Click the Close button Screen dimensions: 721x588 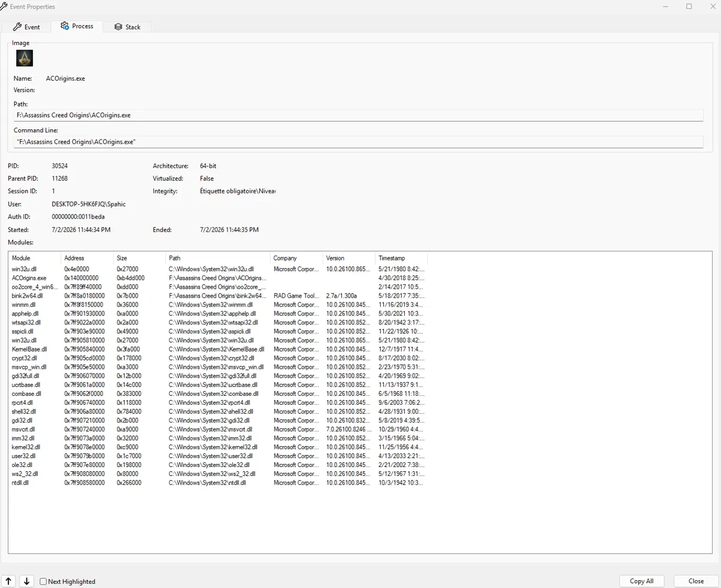pyautogui.click(x=696, y=581)
